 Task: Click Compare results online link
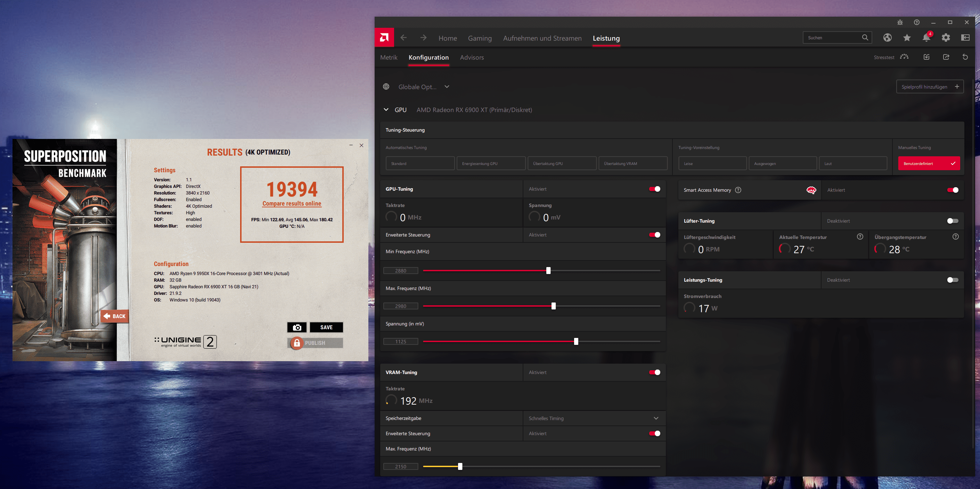coord(292,204)
